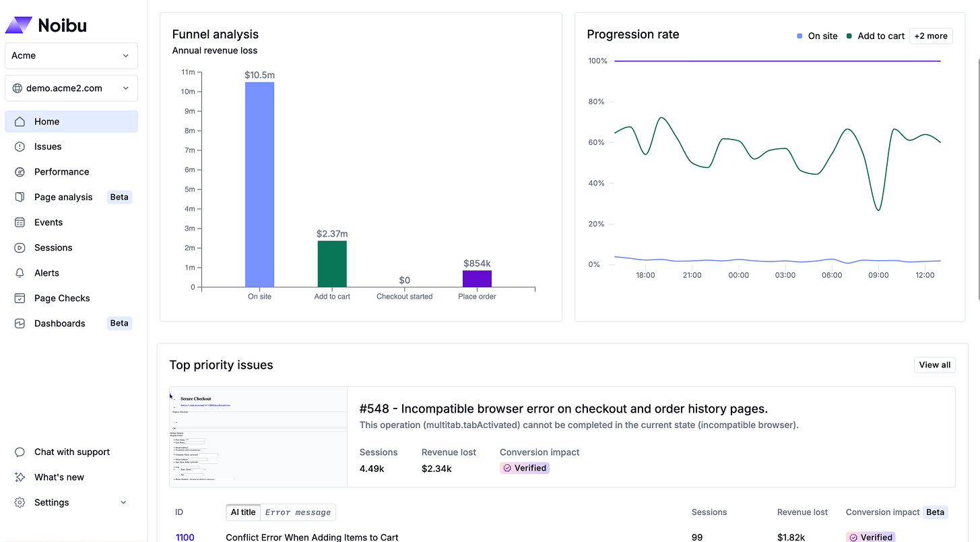Image resolution: width=980 pixels, height=542 pixels.
Task: Click the Chat with support bubble icon
Action: click(20, 452)
